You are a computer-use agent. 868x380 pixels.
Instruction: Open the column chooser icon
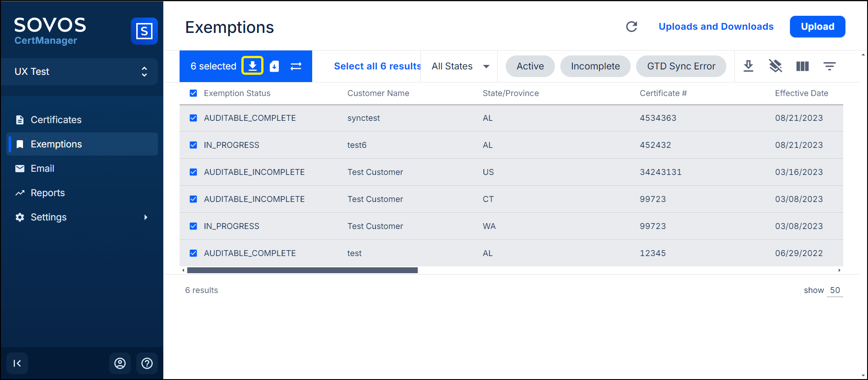pos(802,66)
